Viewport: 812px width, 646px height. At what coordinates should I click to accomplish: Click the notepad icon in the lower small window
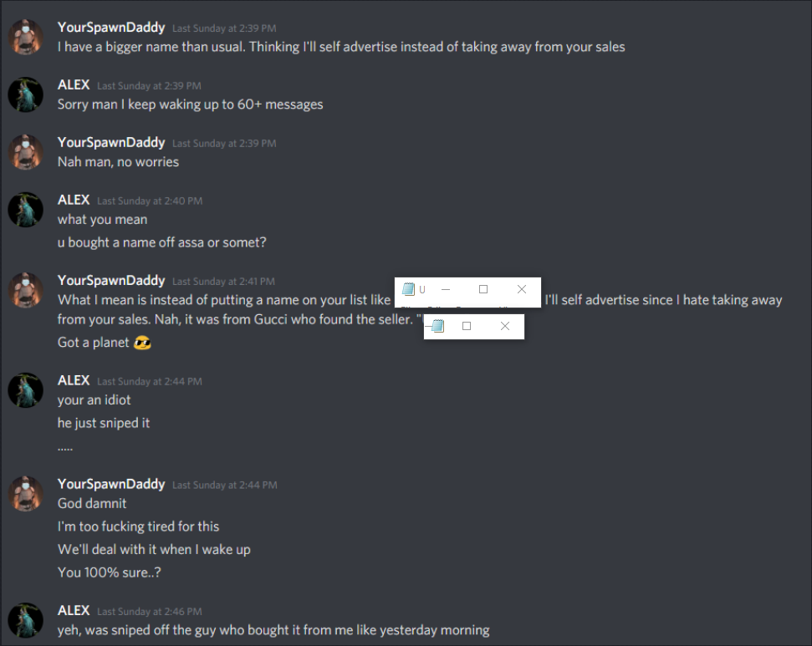(438, 326)
